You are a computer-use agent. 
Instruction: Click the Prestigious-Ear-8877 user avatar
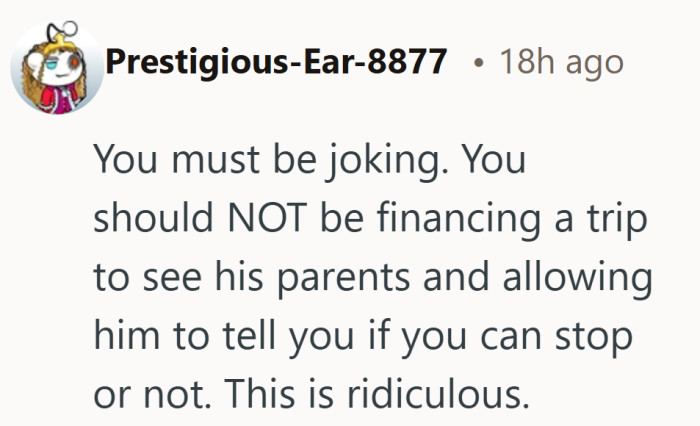pos(55,66)
